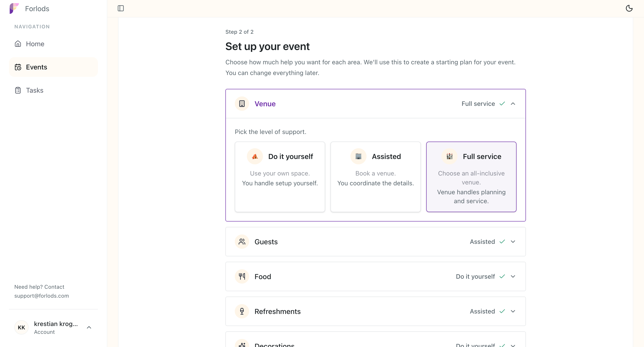The image size is (644, 347).
Task: Select the Assisted venue option
Action: pos(375,177)
